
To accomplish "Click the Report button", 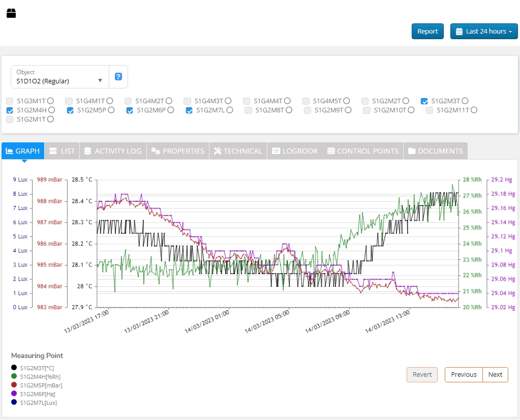I will tap(427, 32).
